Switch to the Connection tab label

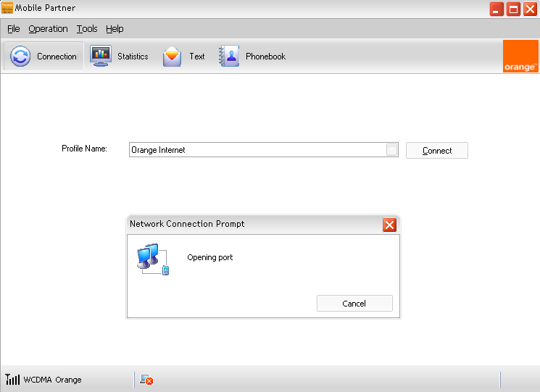coord(57,57)
